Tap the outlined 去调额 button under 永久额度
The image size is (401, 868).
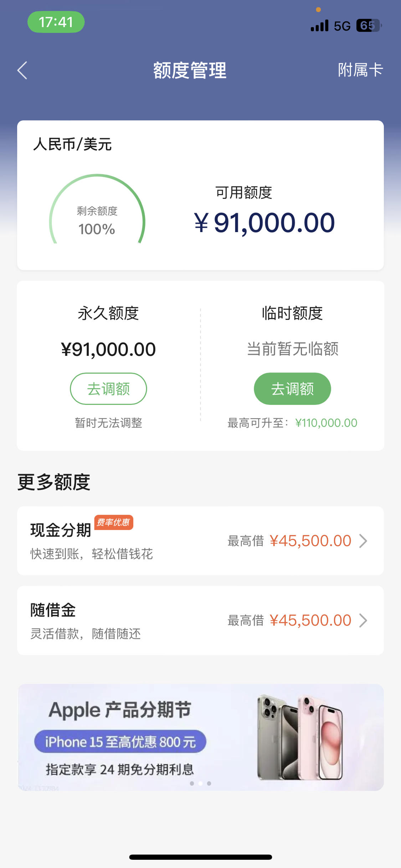(x=108, y=389)
